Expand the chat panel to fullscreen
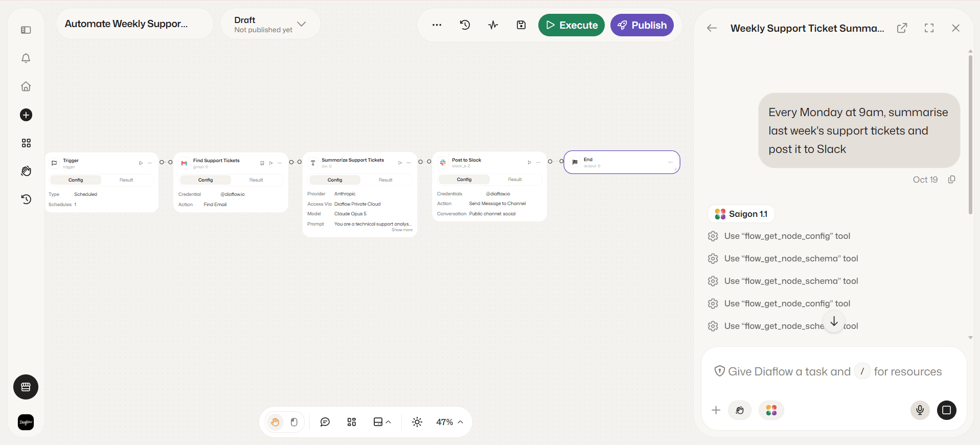The width and height of the screenshot is (980, 445). (x=929, y=28)
